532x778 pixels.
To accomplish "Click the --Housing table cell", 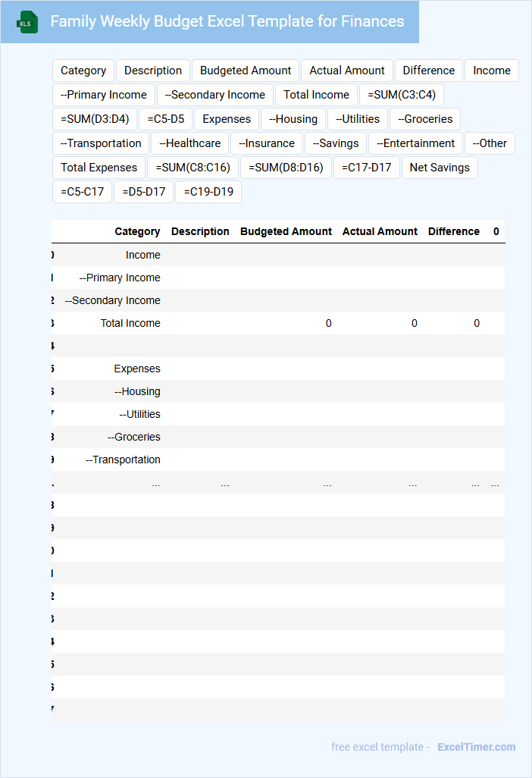I will tap(137, 391).
